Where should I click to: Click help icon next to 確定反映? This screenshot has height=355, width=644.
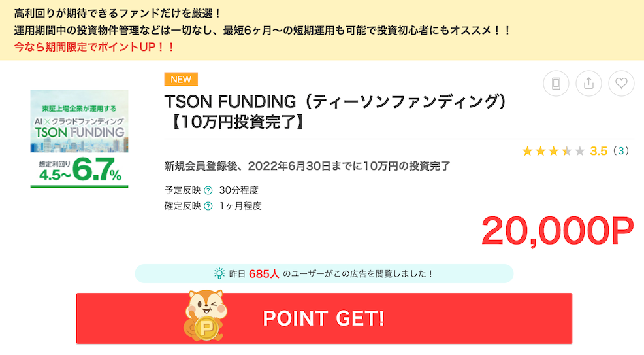tap(208, 207)
